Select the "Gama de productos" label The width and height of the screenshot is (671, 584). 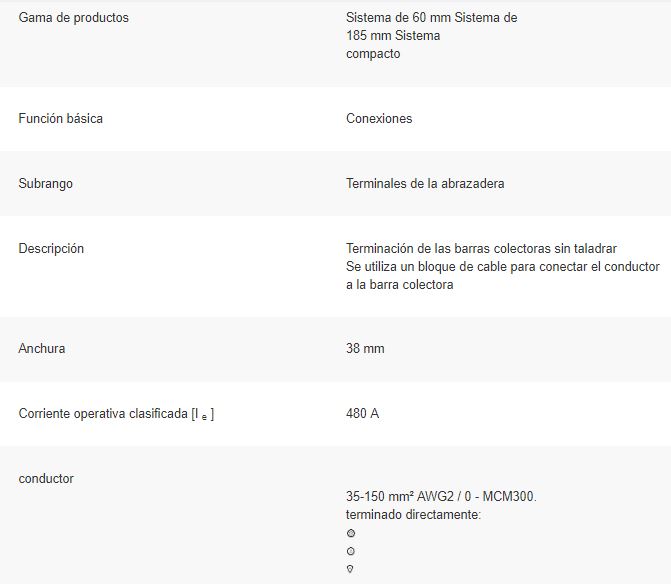click(x=73, y=18)
